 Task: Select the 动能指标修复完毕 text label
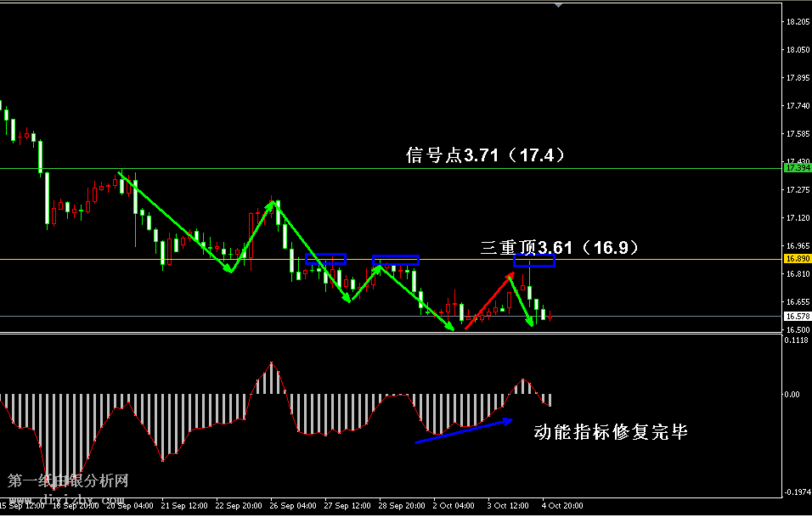click(x=610, y=432)
